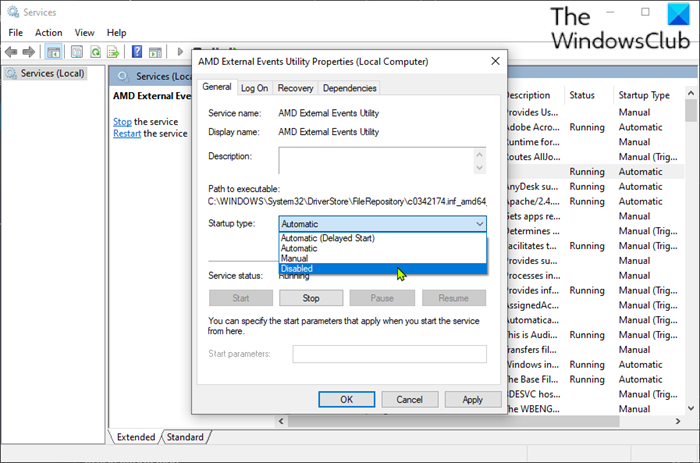700x463 pixels.
Task: Switch to the Dependencies tab
Action: [x=350, y=88]
